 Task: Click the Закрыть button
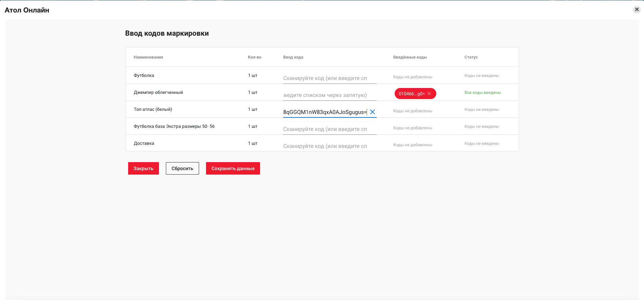143,168
